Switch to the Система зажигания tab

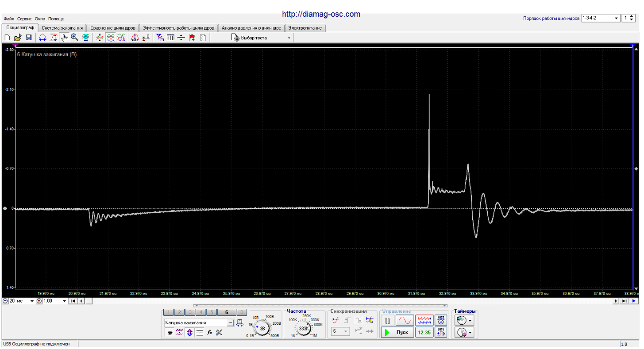coord(62,28)
